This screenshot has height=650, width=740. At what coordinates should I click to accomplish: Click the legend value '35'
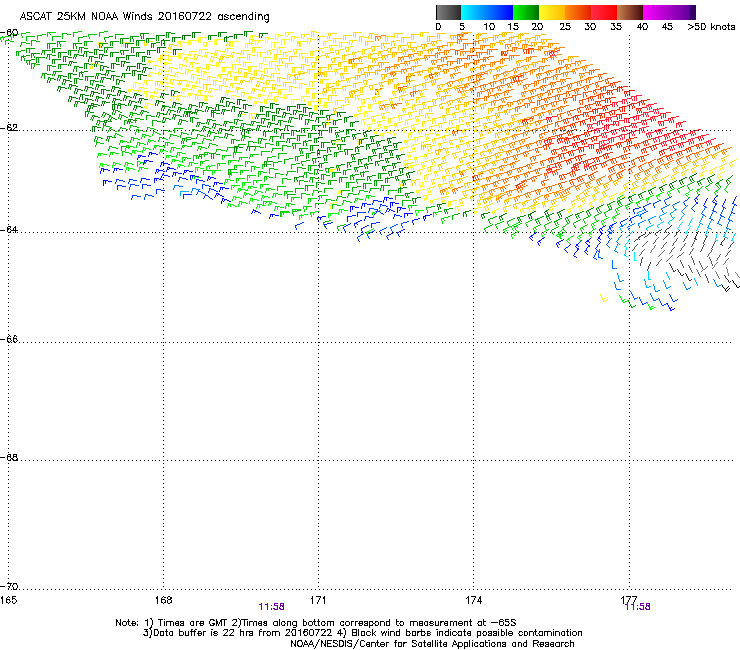pyautogui.click(x=616, y=27)
